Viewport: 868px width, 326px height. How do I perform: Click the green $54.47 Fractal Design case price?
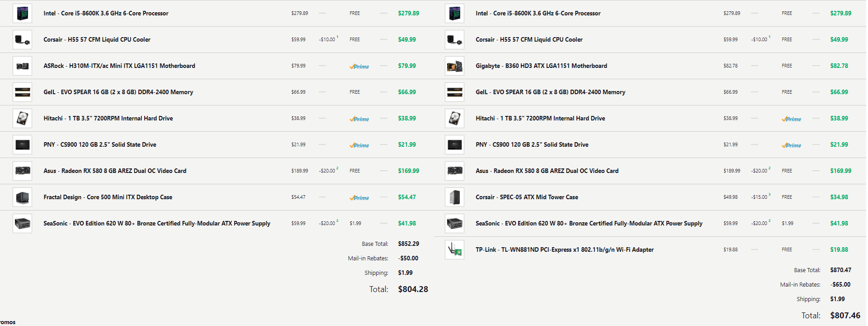point(407,197)
